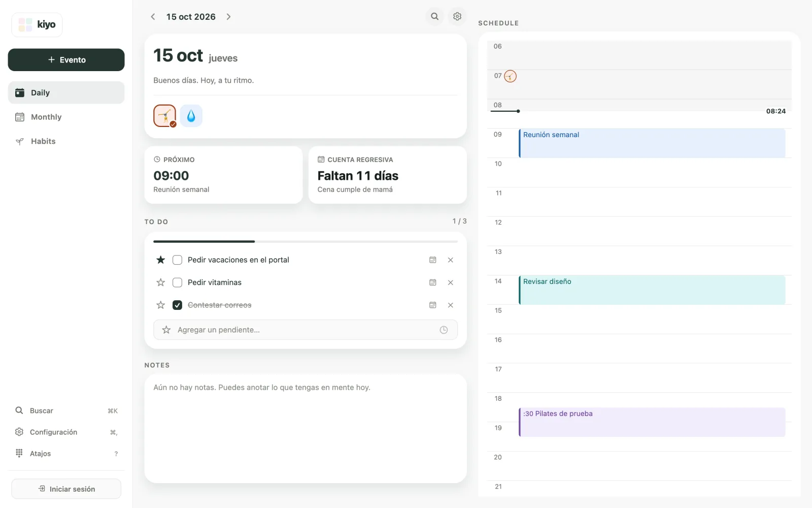The width and height of the screenshot is (812, 508).
Task: Click the Evento button
Action: [x=66, y=60]
